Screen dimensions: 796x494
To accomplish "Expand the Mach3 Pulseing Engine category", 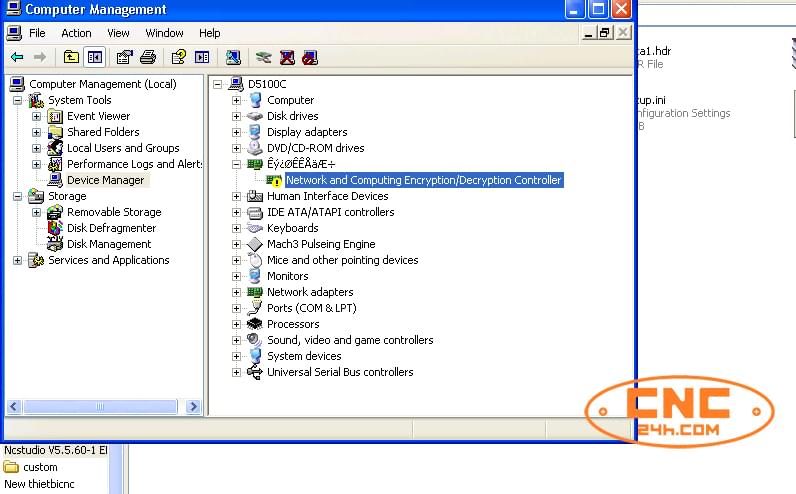I will (236, 244).
